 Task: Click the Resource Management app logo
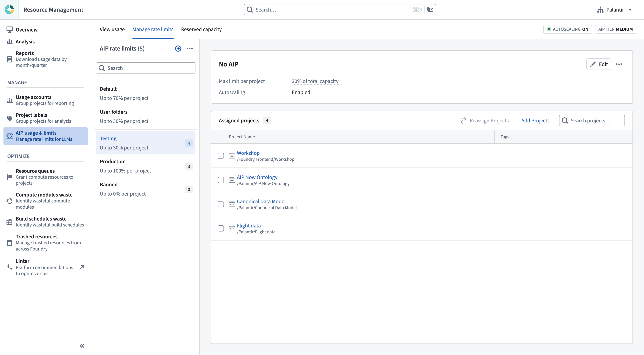pos(9,9)
